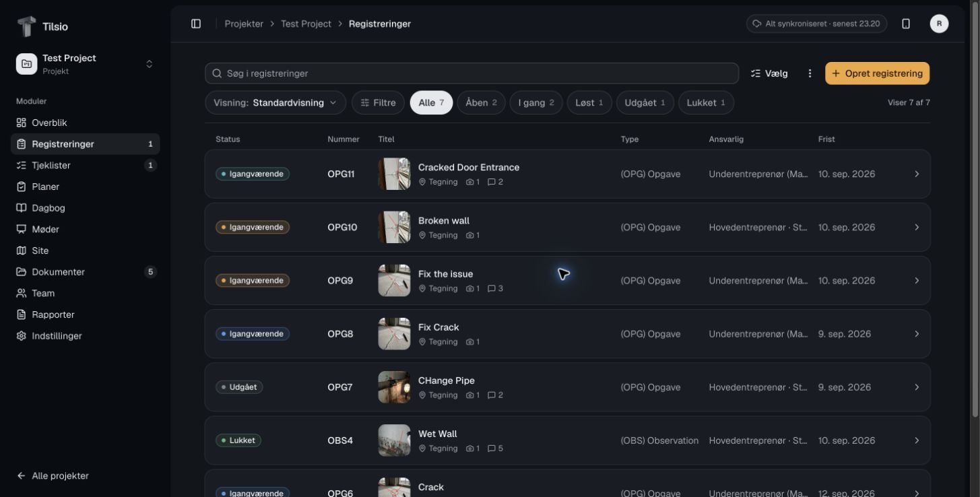The height and width of the screenshot is (497, 980).
Task: Open Team module
Action: tap(85, 293)
